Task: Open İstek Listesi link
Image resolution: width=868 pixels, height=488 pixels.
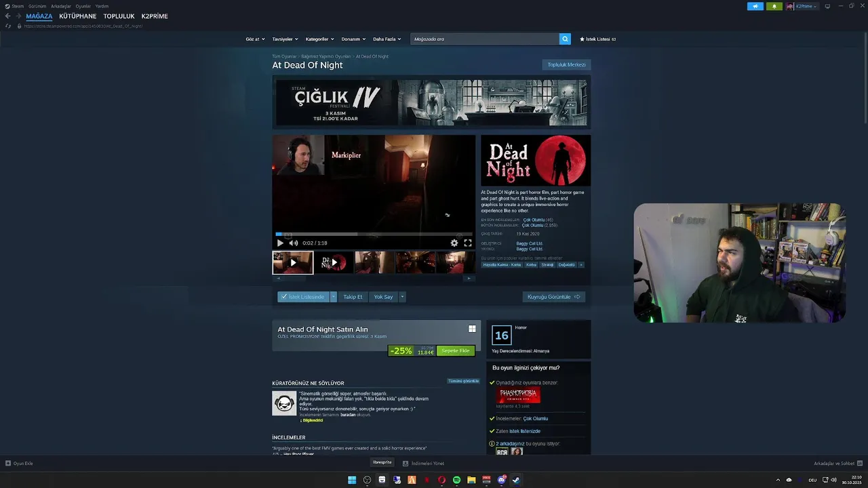Action: point(597,39)
